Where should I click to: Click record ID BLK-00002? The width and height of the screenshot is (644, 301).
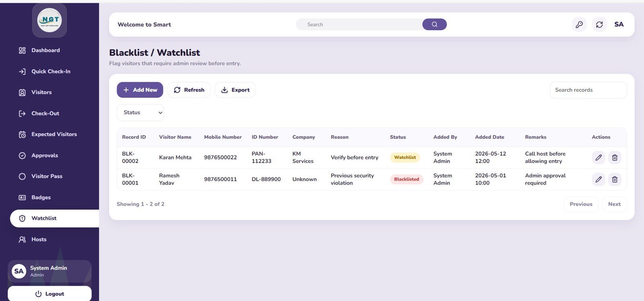click(x=130, y=157)
